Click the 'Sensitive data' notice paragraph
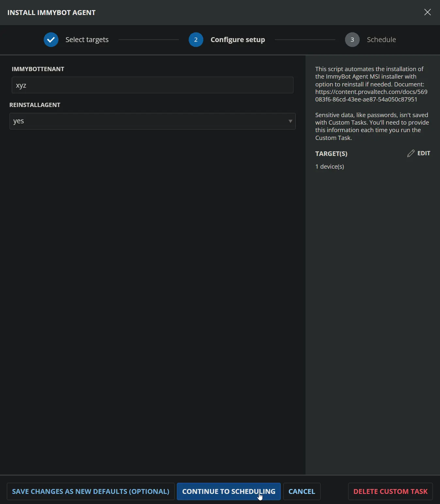This screenshot has width=440, height=504. [x=372, y=126]
